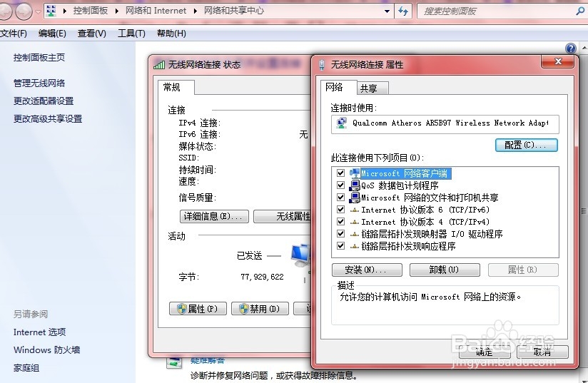Click the main window scrollbar up arrow
This screenshot has height=383, width=588.
[x=584, y=48]
